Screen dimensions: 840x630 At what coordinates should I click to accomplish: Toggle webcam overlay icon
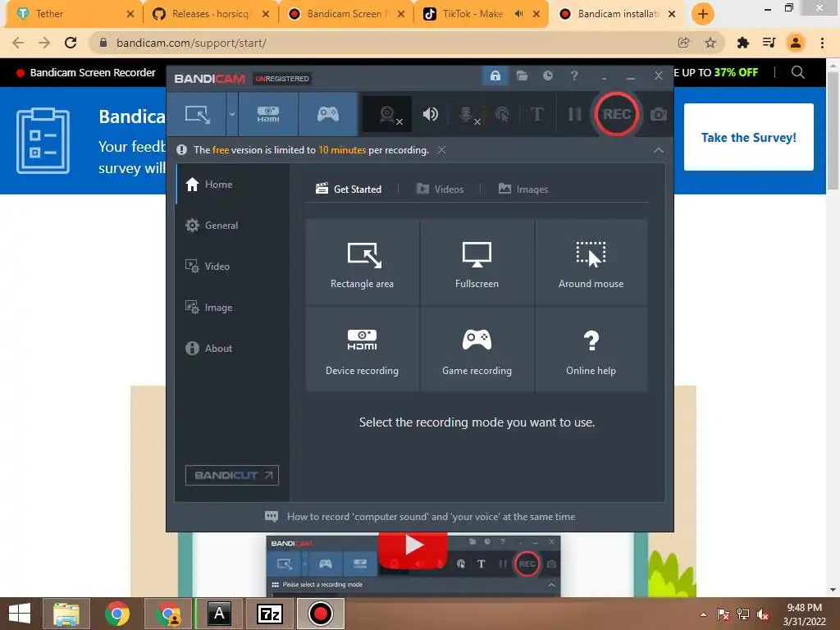point(388,114)
